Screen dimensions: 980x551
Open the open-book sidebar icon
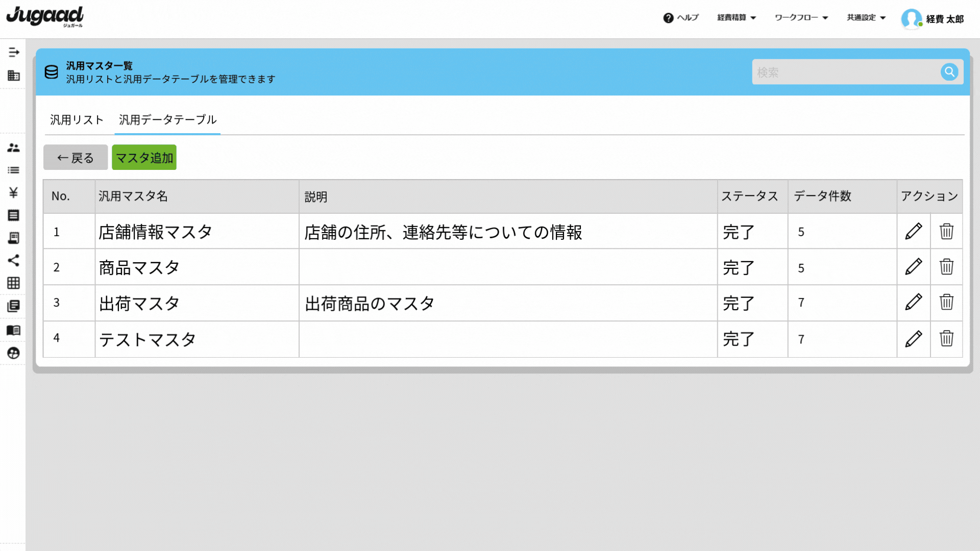(x=14, y=330)
